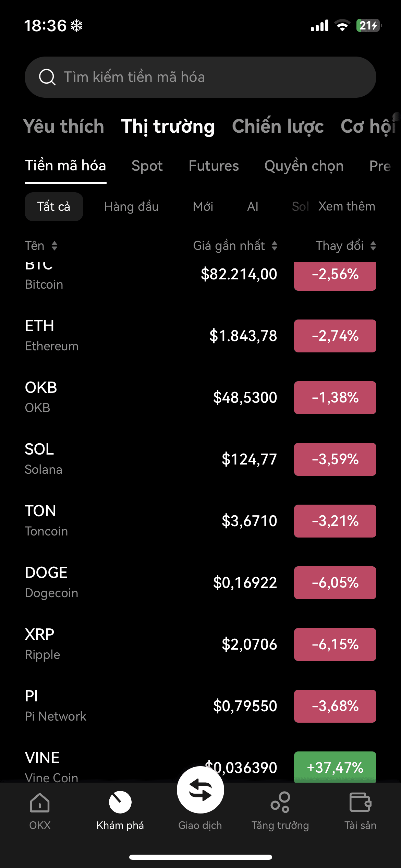
Task: Open the Tăng trưởng icon
Action: (280, 803)
